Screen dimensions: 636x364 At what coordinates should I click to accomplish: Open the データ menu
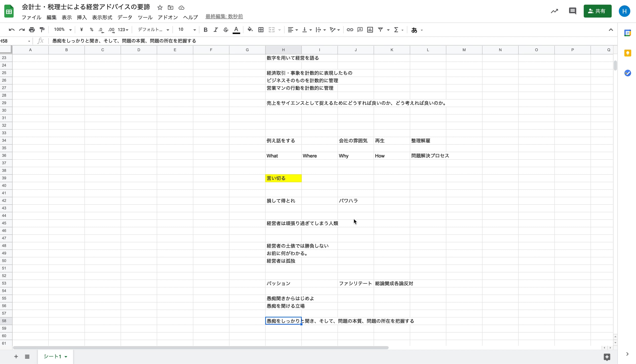coord(125,17)
